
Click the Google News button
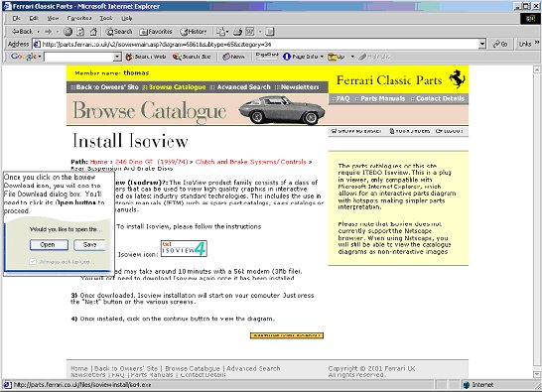click(233, 57)
